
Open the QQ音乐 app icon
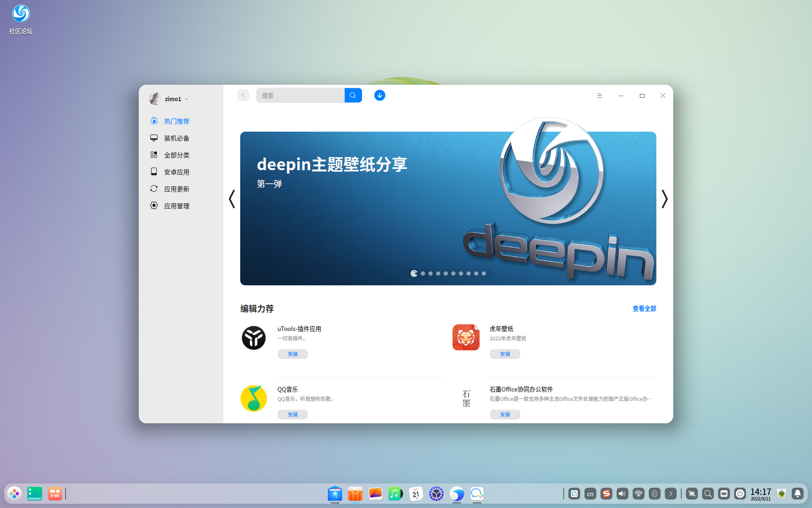254,398
